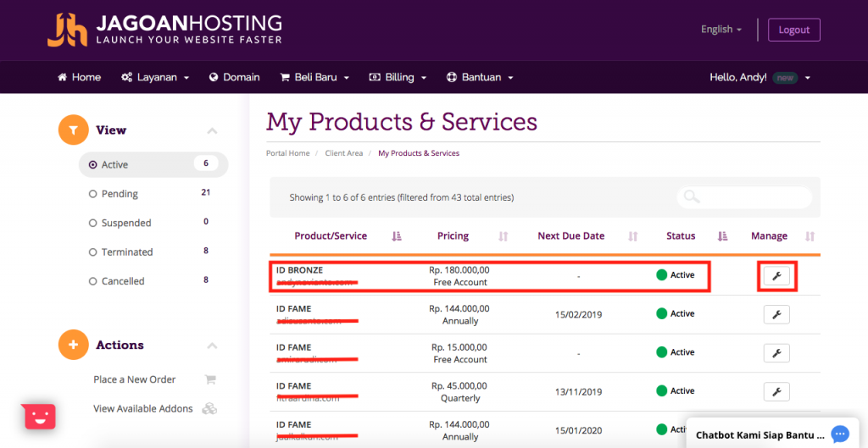Image resolution: width=868 pixels, height=448 pixels.
Task: Open the pink chat bot icon
Action: (40, 417)
